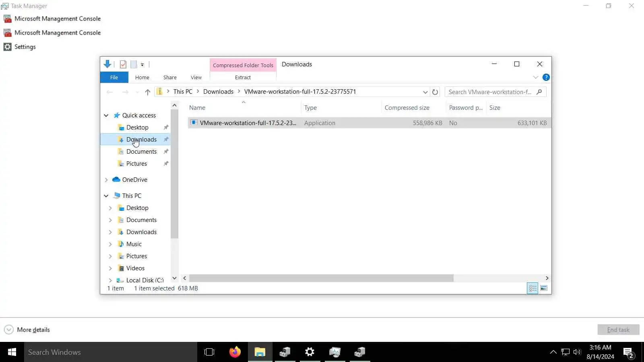Click the End task button in Task Manager
This screenshot has width=644, height=362.
(618, 330)
